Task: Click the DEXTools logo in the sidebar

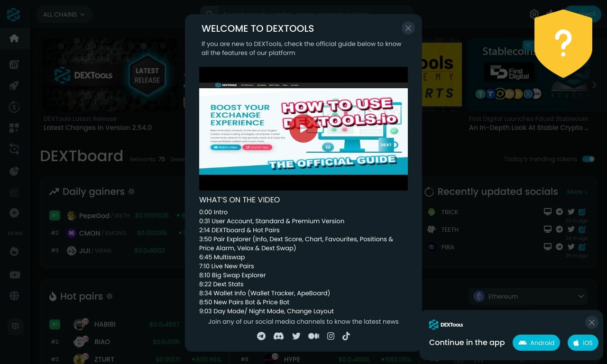Action: coord(13,14)
